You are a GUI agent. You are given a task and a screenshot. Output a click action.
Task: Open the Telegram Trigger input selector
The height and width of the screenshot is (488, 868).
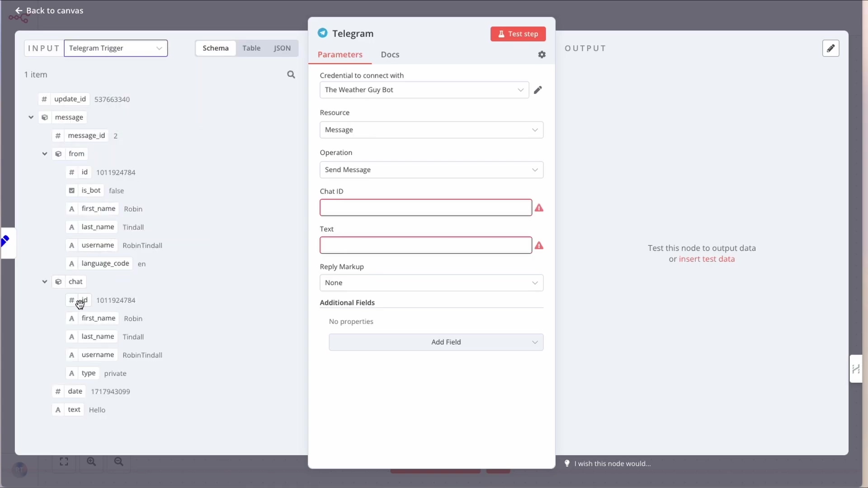(x=116, y=48)
